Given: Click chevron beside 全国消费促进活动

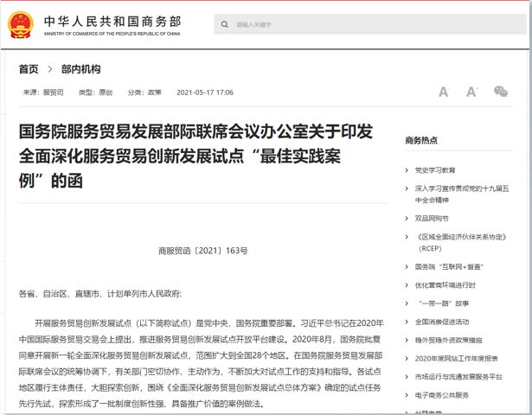Looking at the screenshot, I should click(x=407, y=322).
